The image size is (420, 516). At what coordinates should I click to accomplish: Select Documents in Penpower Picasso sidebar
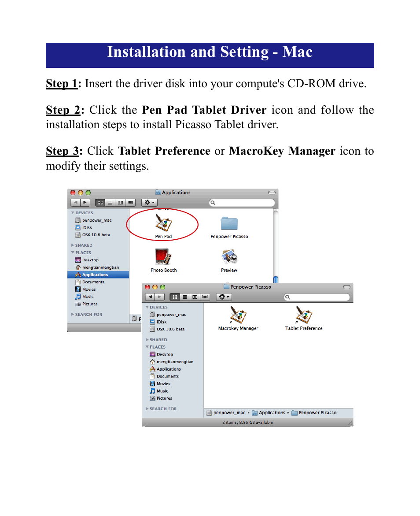coord(173,376)
